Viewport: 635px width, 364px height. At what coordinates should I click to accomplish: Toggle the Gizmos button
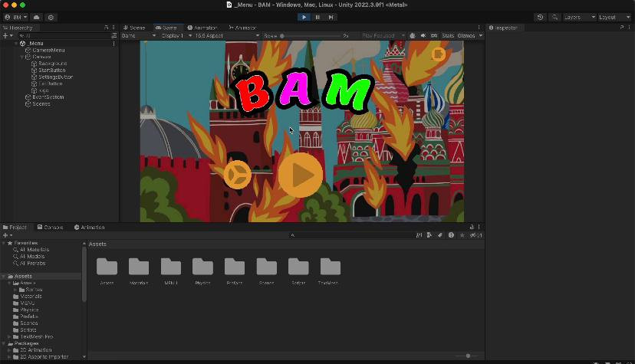(466, 35)
